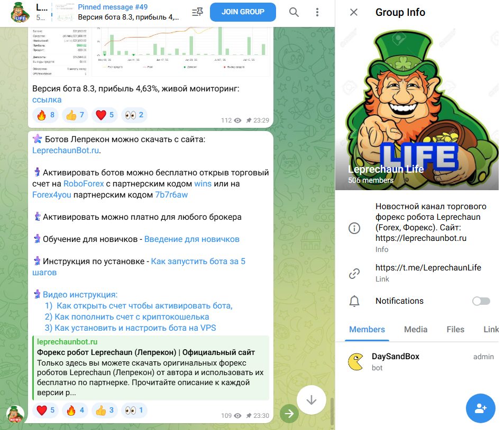Screen dimensions: 504x430
Task: Open the LeprechaunBot.ru link
Action: click(x=66, y=151)
